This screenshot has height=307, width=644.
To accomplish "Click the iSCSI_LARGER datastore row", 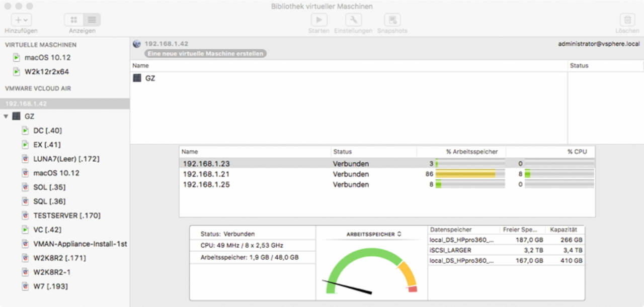I will [x=506, y=250].
